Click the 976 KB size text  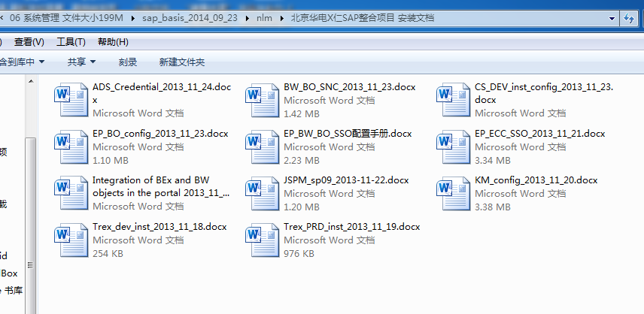[x=299, y=254]
